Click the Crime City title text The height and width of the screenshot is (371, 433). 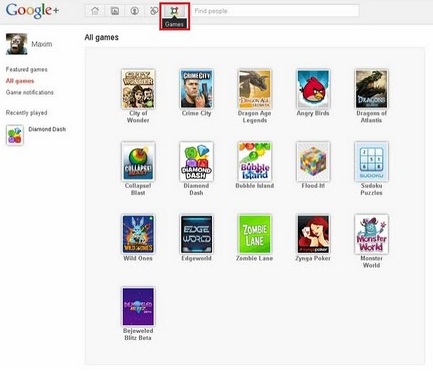click(196, 113)
